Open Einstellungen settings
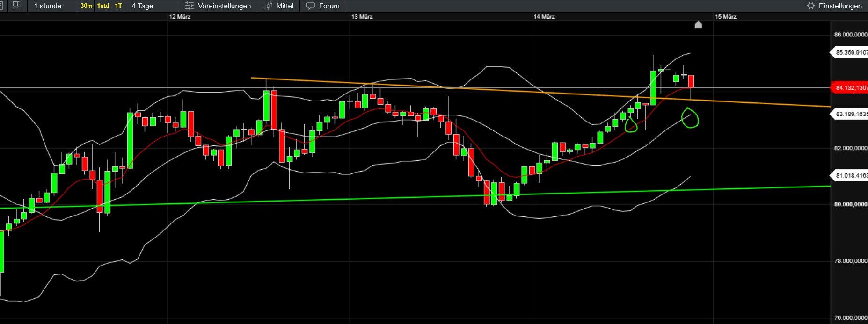 click(x=834, y=6)
